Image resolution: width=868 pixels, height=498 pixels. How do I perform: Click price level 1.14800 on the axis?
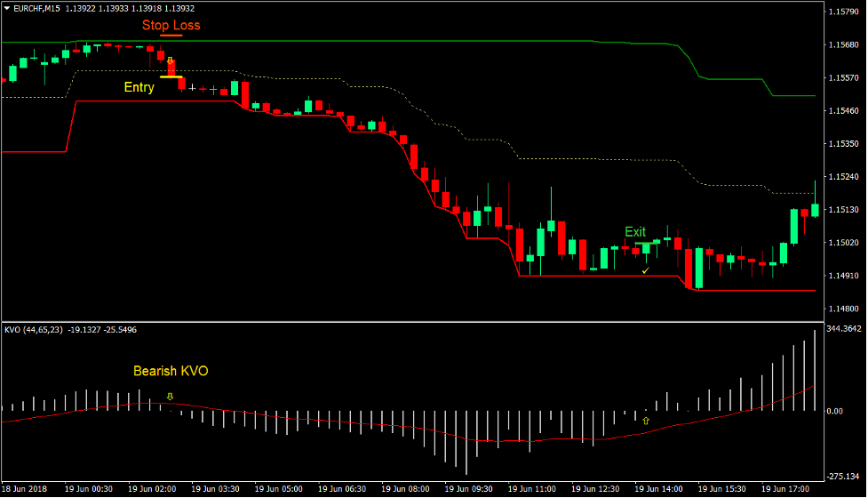(844, 309)
